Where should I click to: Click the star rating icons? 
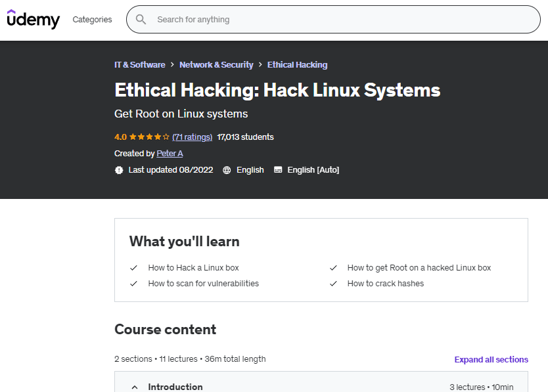click(149, 137)
